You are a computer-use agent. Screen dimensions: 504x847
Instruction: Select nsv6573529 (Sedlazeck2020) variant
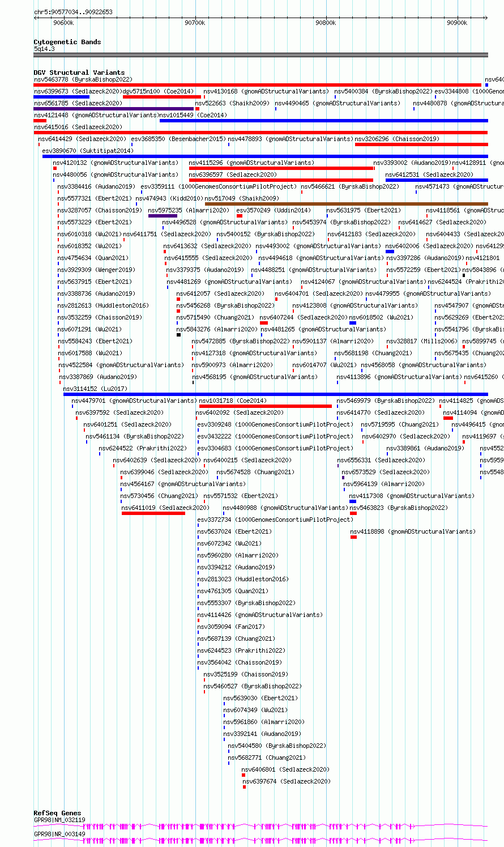pos(386,473)
